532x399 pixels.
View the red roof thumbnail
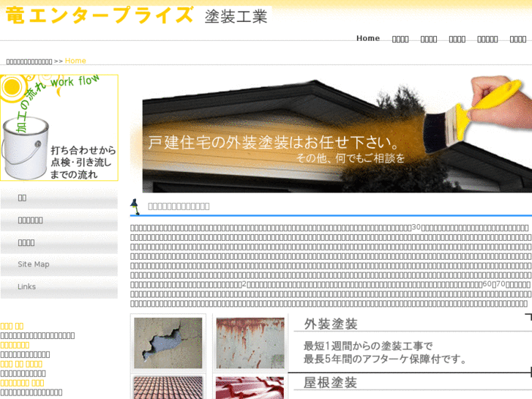[250, 387]
